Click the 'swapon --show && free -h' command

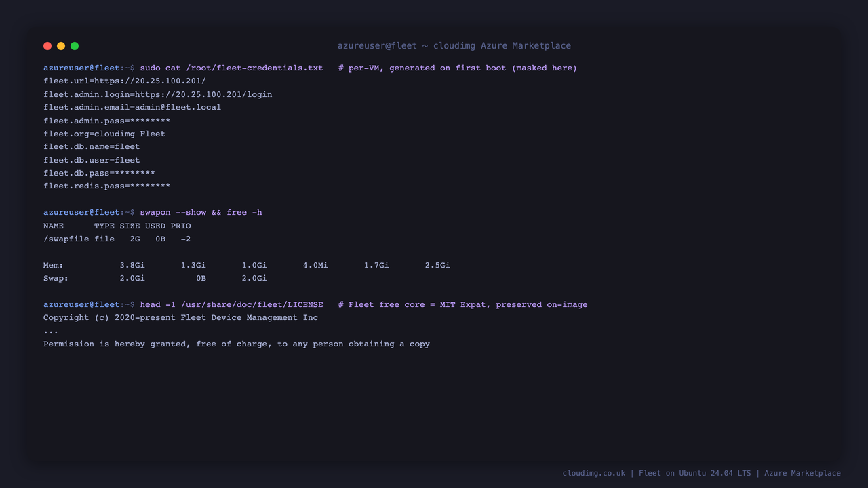point(201,212)
